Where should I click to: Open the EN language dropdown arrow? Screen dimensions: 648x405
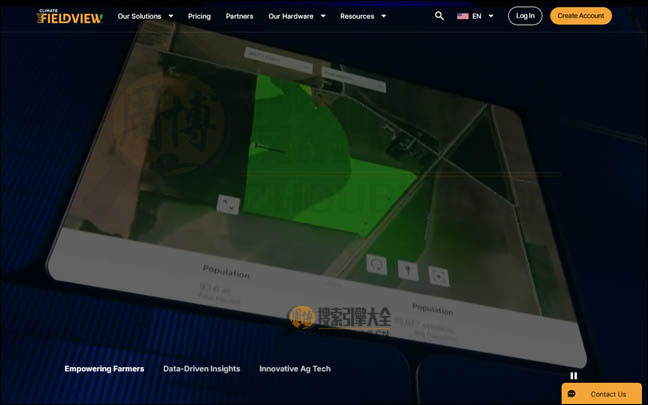(x=491, y=16)
